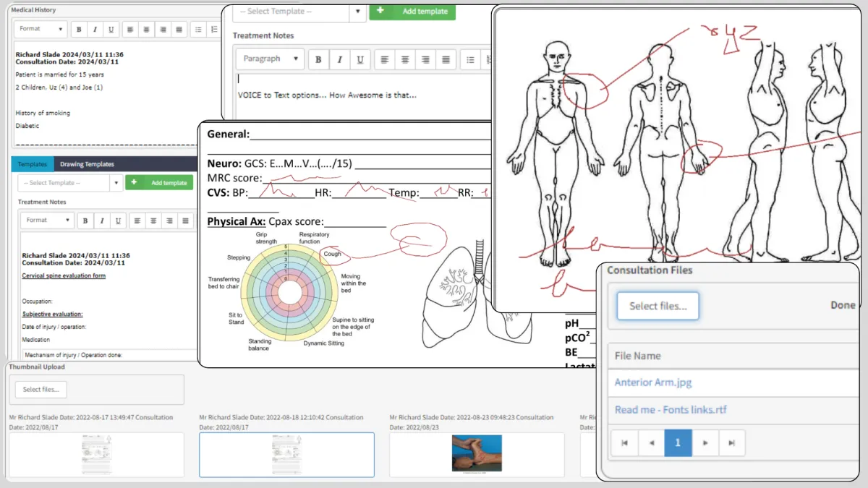Open the thumbnail dated 2022-08-18 12:10:42
868x488 pixels.
[286, 455]
